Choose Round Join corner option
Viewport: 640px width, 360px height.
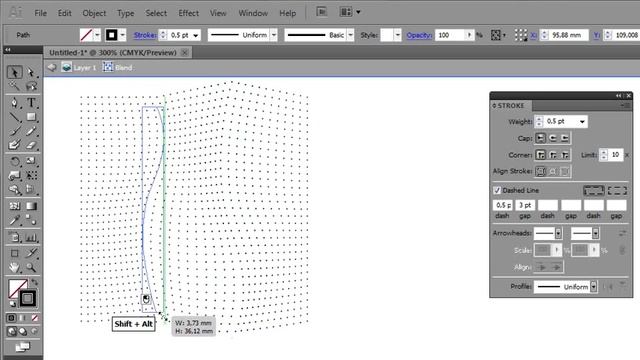point(553,155)
